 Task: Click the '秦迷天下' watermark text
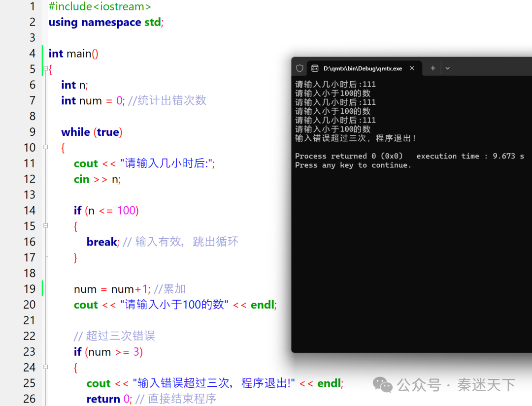(x=486, y=385)
